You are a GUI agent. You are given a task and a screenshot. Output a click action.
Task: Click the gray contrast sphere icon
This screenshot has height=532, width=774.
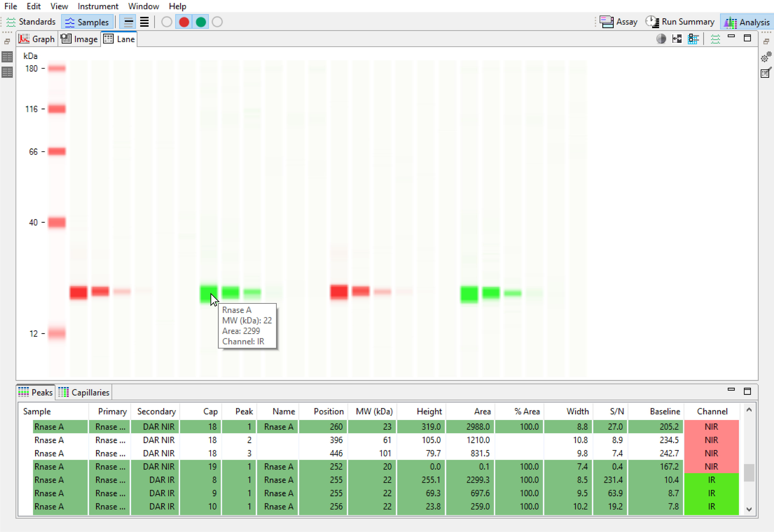click(x=661, y=39)
